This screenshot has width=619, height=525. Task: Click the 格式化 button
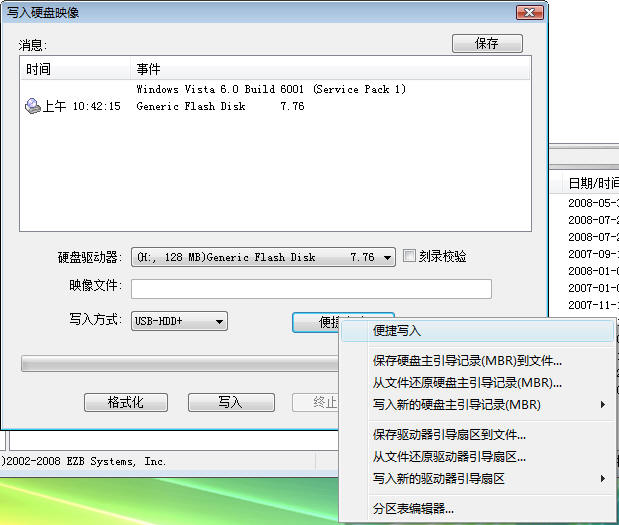point(125,402)
